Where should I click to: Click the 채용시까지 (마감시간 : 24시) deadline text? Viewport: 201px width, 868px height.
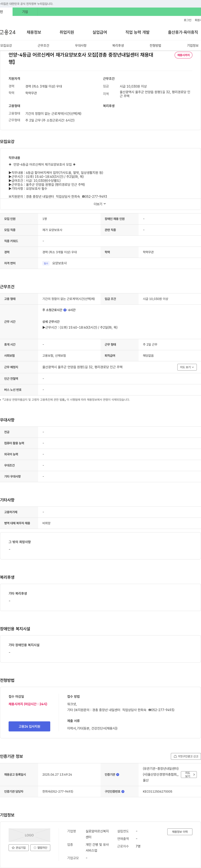click(x=28, y=704)
